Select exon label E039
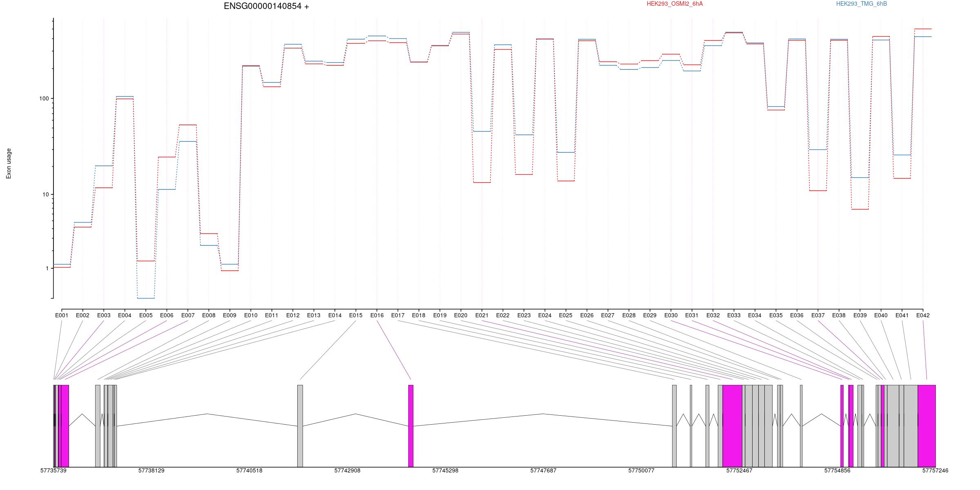The width and height of the screenshot is (980, 490). tap(860, 315)
